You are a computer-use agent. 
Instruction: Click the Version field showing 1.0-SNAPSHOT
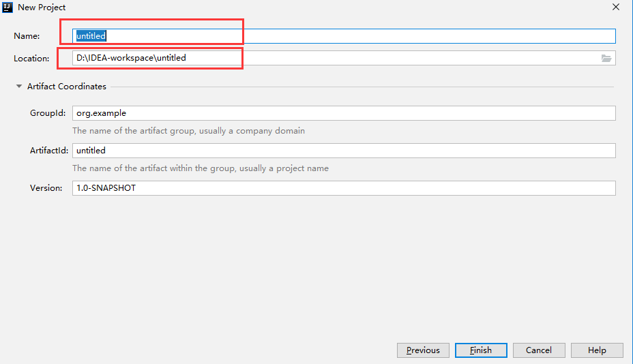[344, 187]
